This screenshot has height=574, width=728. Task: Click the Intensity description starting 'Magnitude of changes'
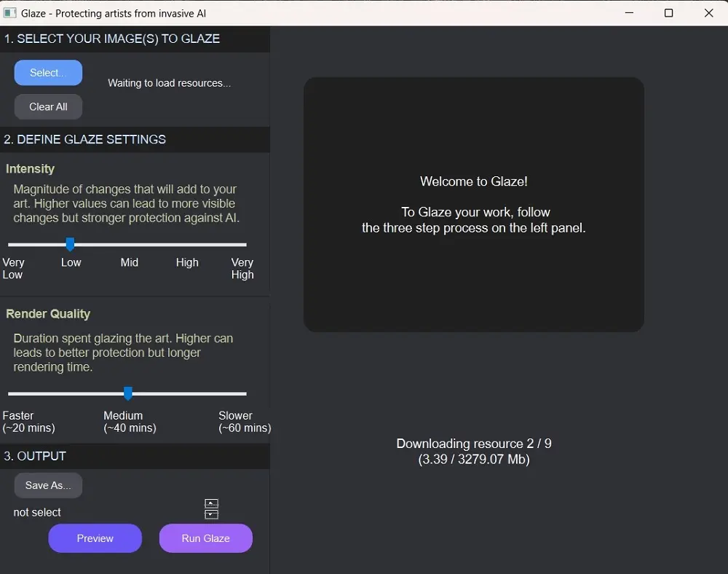pyautogui.click(x=126, y=203)
